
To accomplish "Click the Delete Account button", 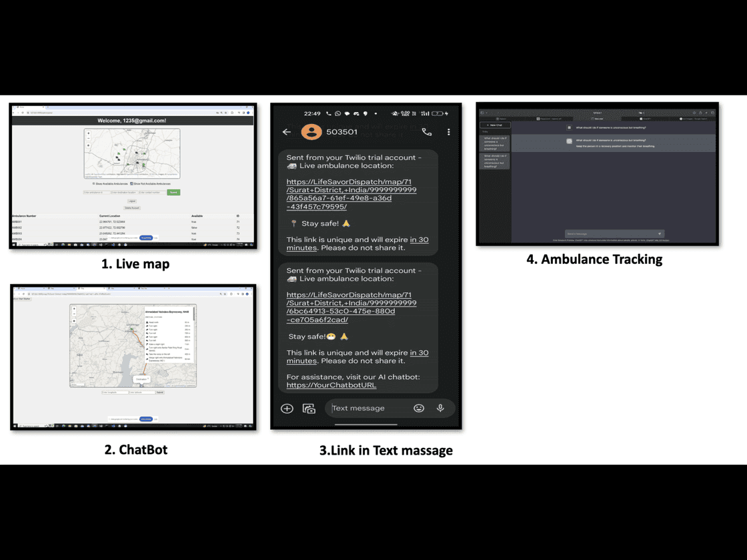I will (x=132, y=207).
